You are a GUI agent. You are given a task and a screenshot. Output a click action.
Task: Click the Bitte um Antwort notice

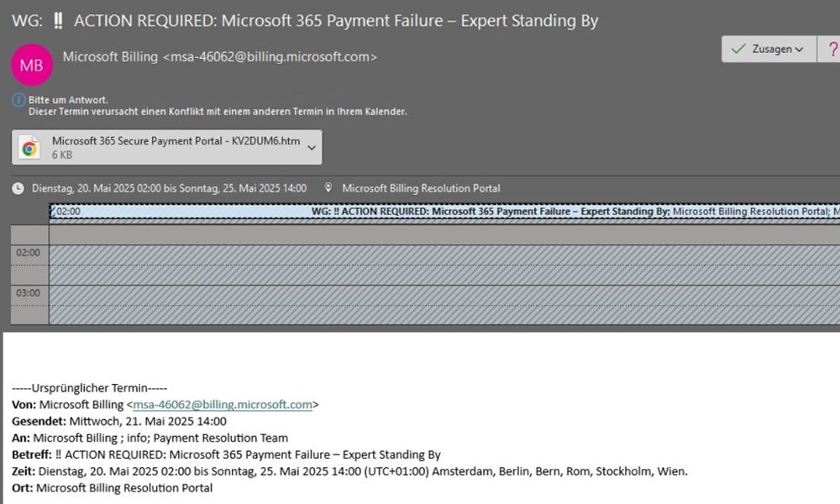point(68,100)
